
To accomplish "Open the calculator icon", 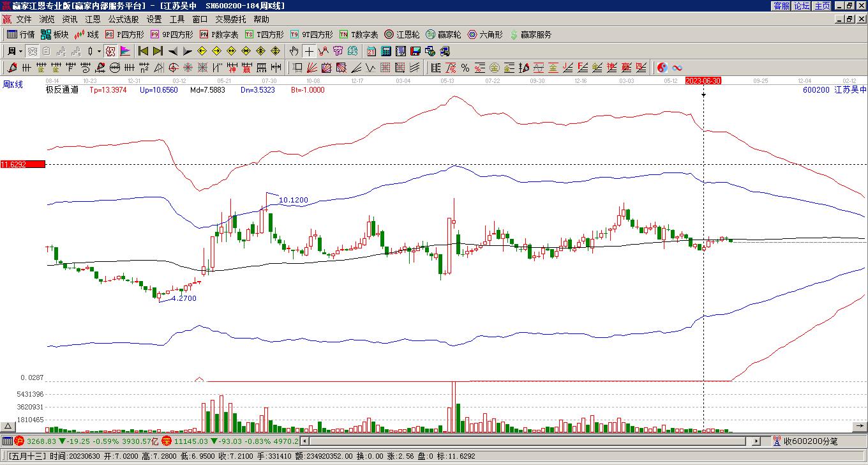I will coord(386,51).
